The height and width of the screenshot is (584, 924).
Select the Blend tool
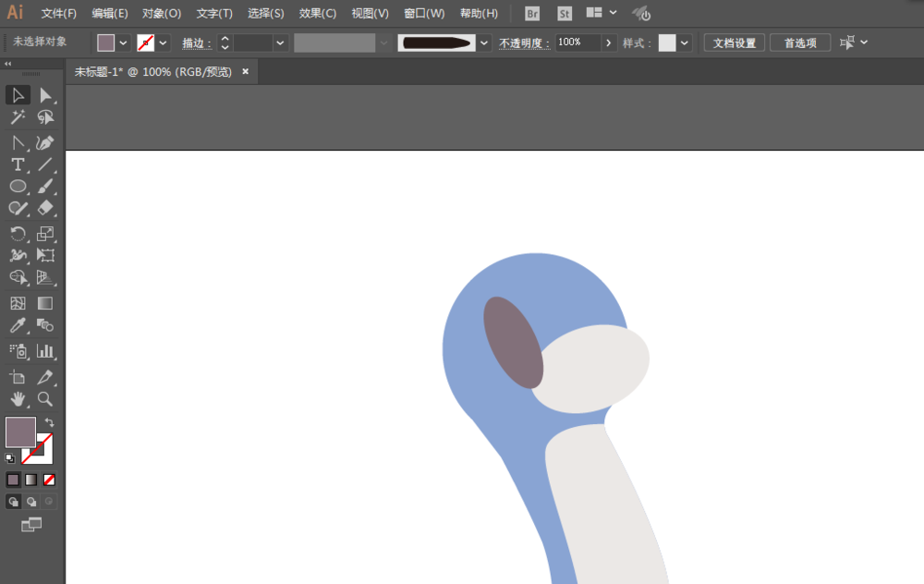click(45, 325)
